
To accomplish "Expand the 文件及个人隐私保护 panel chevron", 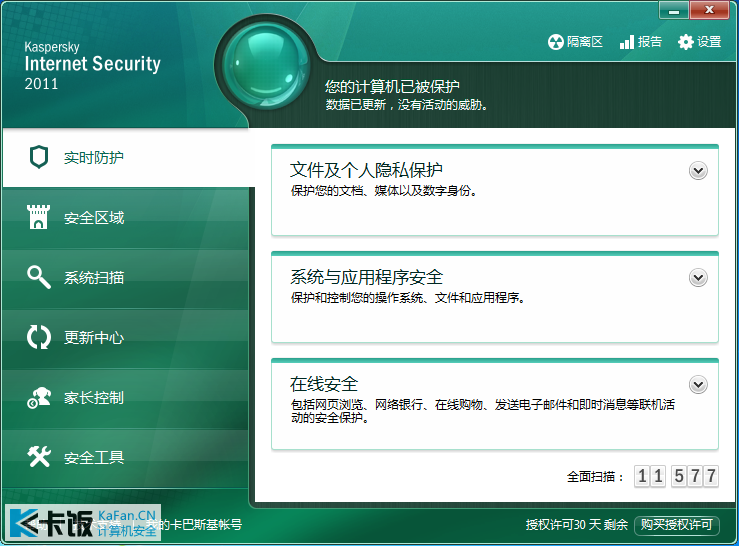I will (x=698, y=171).
